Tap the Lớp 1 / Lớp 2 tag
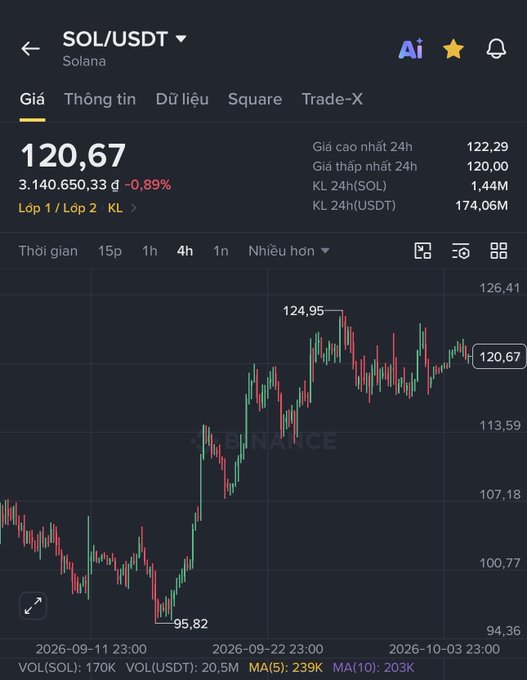Viewport: 527px width, 680px height. click(57, 208)
